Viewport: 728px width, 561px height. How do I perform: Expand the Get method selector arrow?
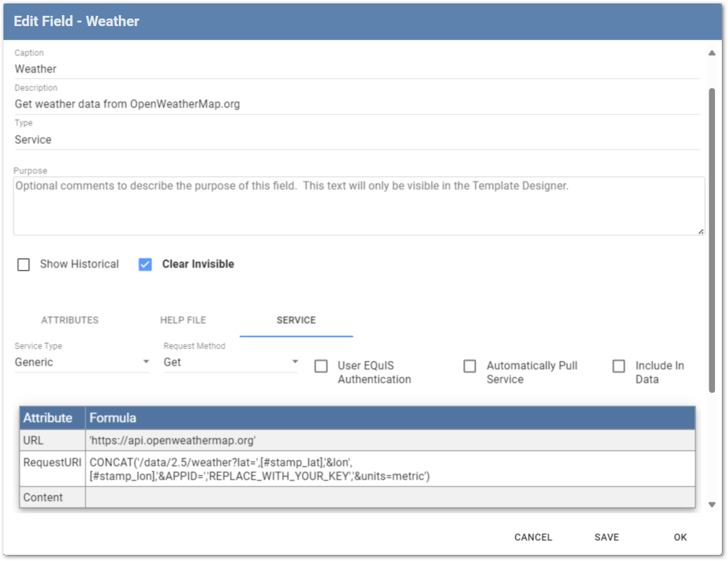pos(295,362)
